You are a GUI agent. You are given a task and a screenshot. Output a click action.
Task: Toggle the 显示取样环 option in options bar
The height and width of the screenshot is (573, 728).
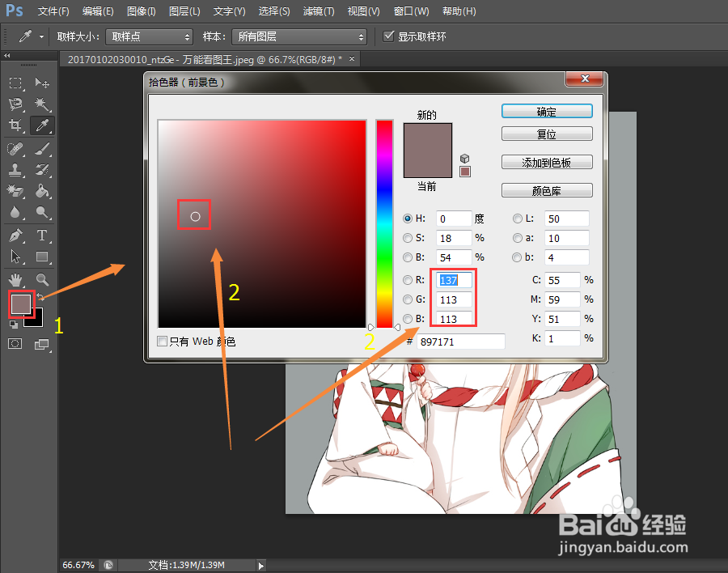(389, 36)
